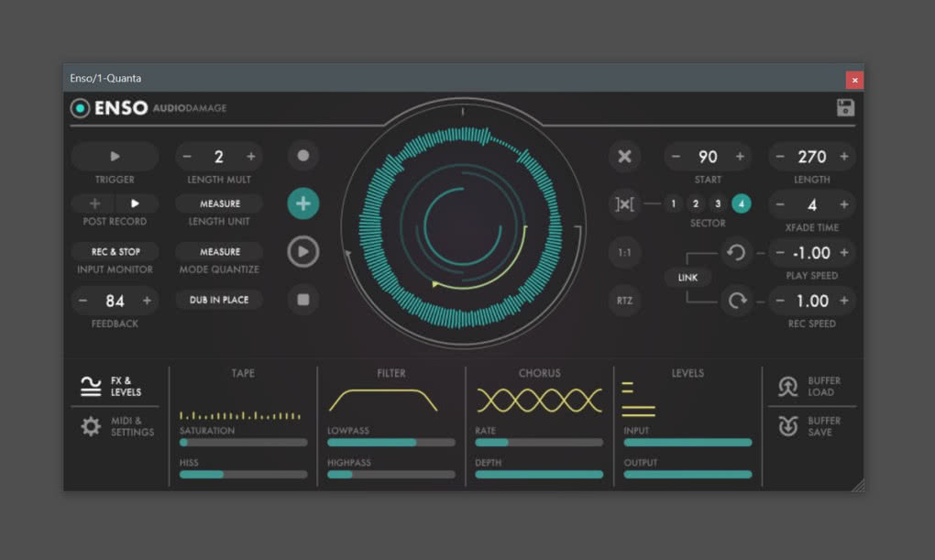Image resolution: width=935 pixels, height=560 pixels.
Task: Increase the Play Speed value
Action: pyautogui.click(x=844, y=253)
